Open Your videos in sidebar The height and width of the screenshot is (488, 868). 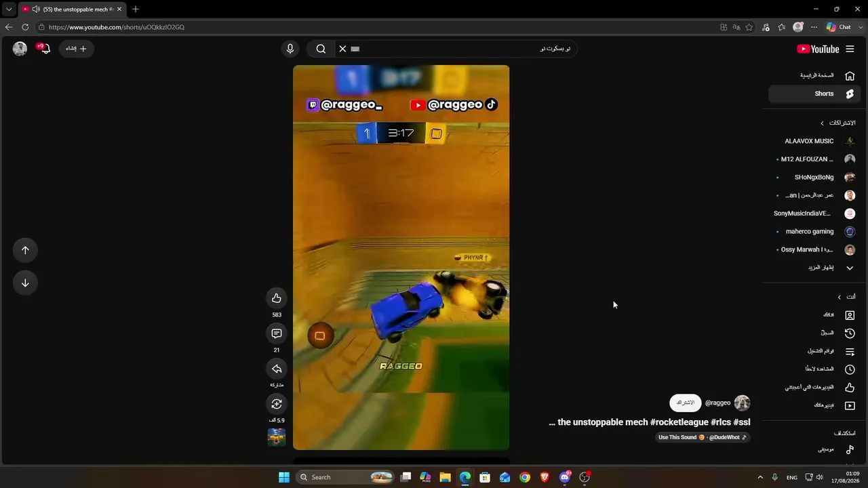814,405
